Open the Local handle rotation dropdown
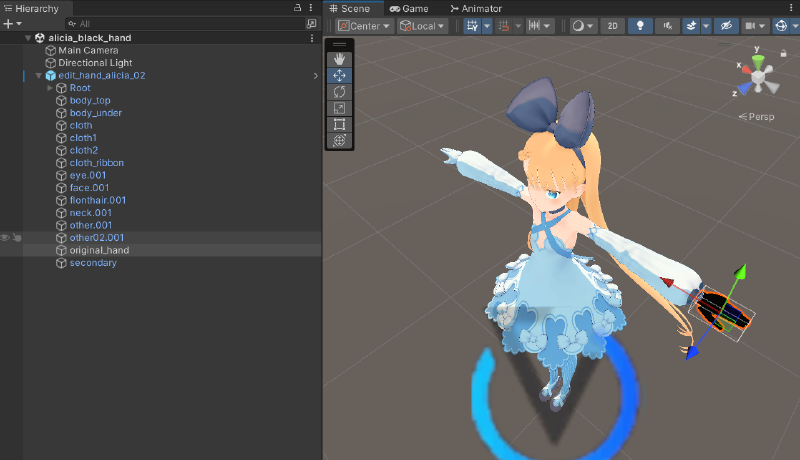 click(x=422, y=26)
